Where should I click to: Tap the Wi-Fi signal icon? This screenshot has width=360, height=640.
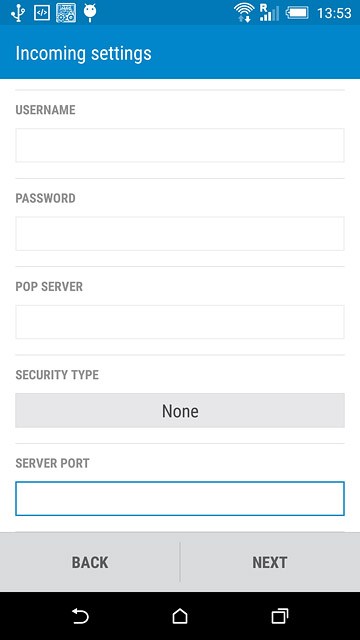click(244, 13)
